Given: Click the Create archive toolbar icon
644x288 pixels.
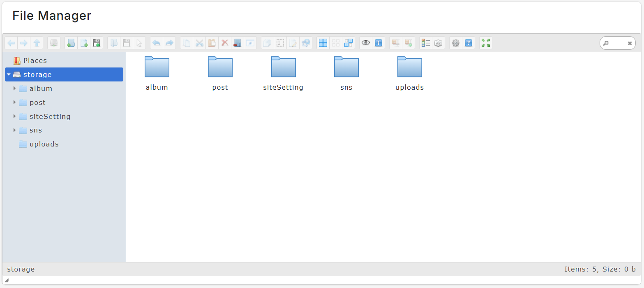Looking at the screenshot, I should pos(409,43).
